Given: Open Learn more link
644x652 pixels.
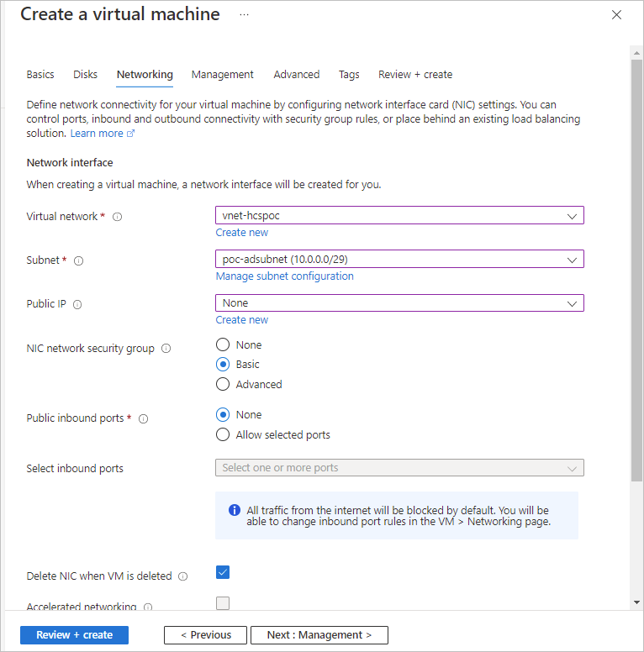Looking at the screenshot, I should point(103,134).
